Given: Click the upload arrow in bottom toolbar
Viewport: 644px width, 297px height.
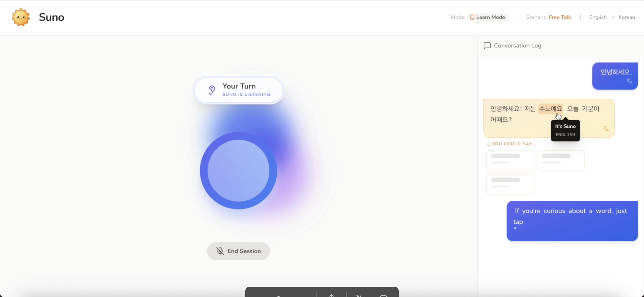Looking at the screenshot, I should coord(331,295).
